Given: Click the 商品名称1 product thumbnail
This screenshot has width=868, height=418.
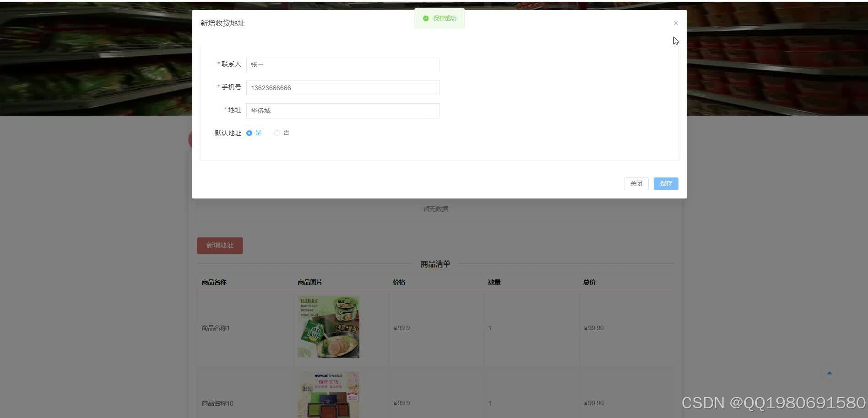Looking at the screenshot, I should (x=329, y=327).
